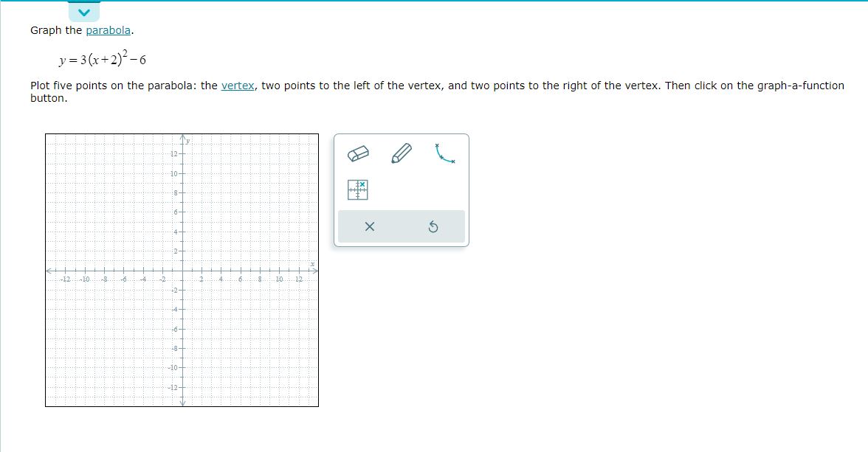868x452 pixels.
Task: Click the x-axis arrow on the right
Action: click(x=314, y=271)
